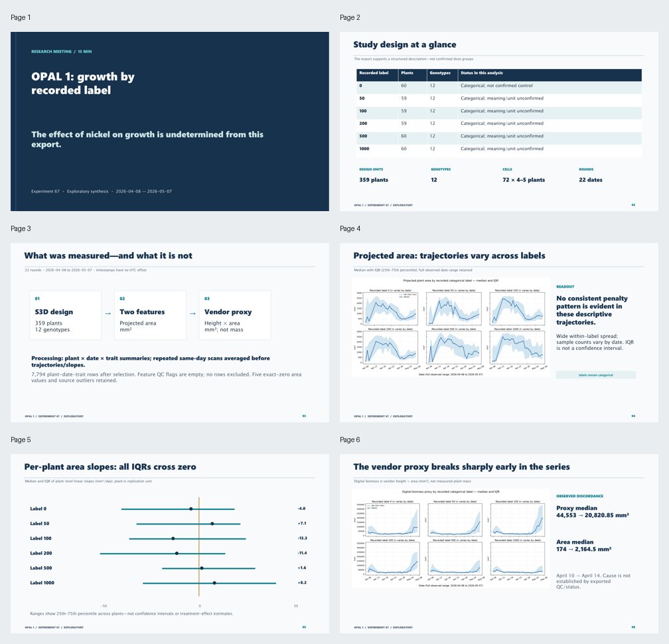Click the 'Area median 174 → 2,164.5 mm²' stat
The image size is (669, 644).
click(x=583, y=546)
